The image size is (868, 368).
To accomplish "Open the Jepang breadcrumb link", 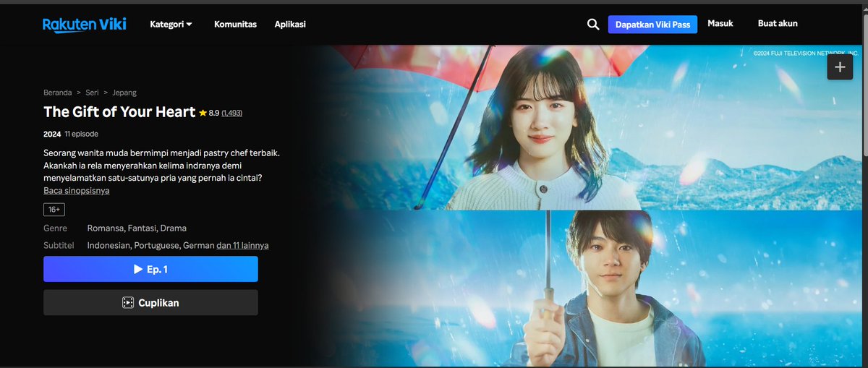I will [x=124, y=93].
